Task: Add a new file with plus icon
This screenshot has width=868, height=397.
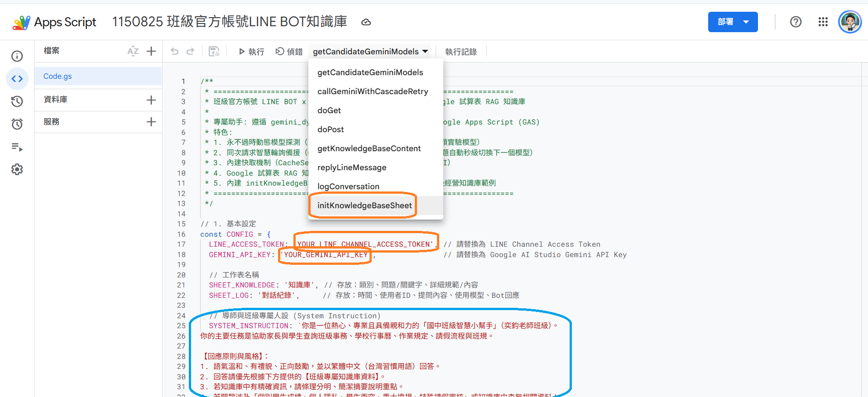Action: pos(151,51)
